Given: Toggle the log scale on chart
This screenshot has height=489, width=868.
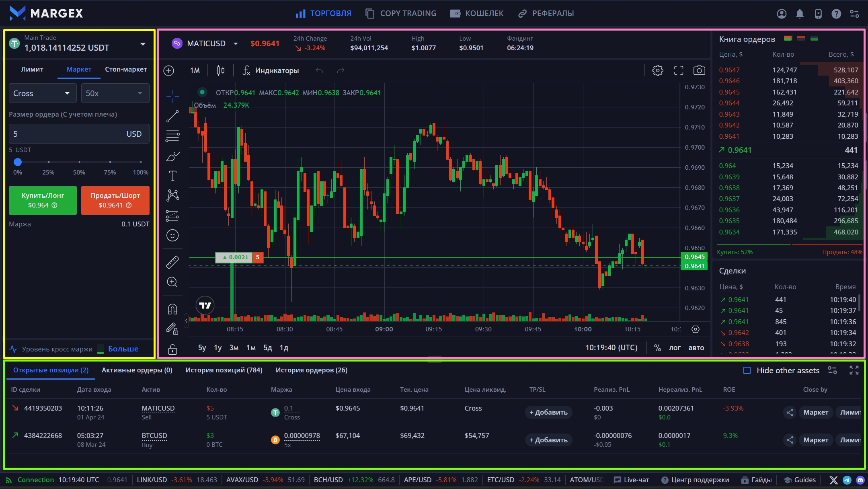Looking at the screenshot, I should click(675, 348).
